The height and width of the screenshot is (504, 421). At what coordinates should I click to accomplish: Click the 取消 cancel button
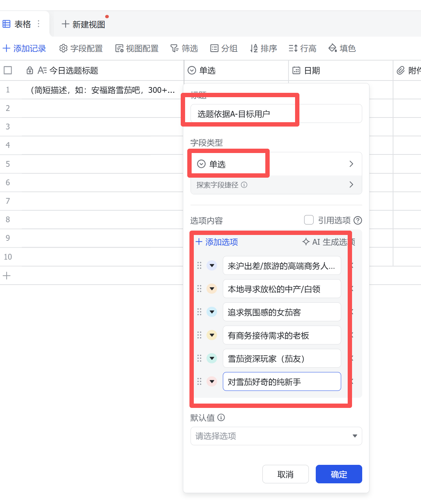point(285,474)
